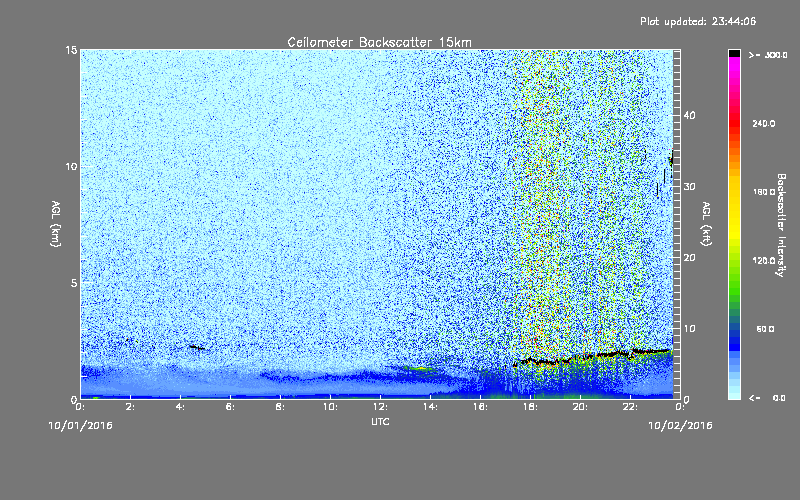The image size is (800, 500).
Task: Click the 2: hour tick label
Action: (130, 407)
